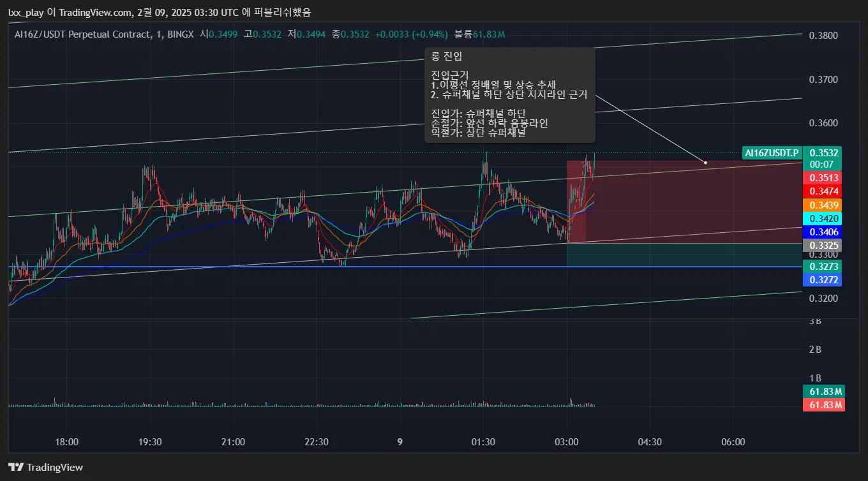Image resolution: width=868 pixels, height=481 pixels.
Task: Click the blue 0.3272 horizontal line label
Action: coord(823,280)
